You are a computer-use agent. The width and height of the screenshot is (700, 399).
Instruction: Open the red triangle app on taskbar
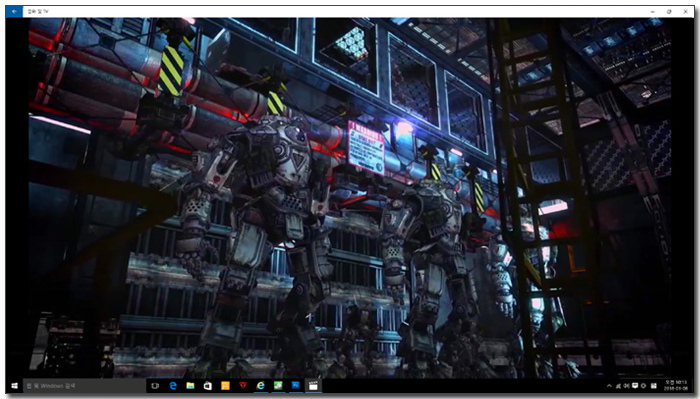point(243,386)
